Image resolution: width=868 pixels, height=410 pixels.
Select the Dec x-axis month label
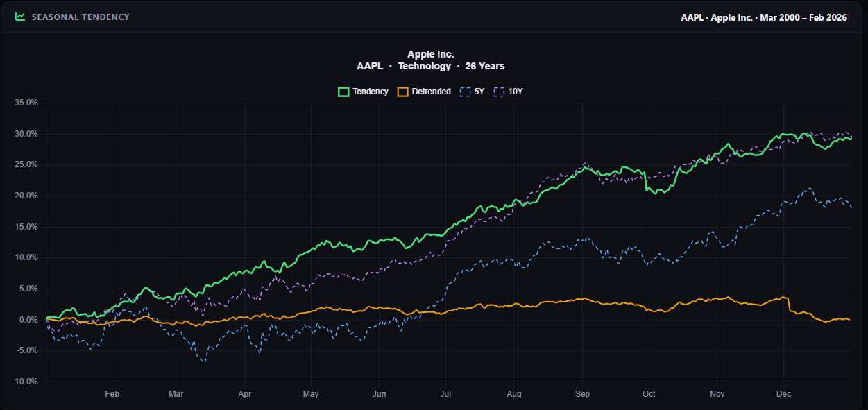(x=783, y=393)
